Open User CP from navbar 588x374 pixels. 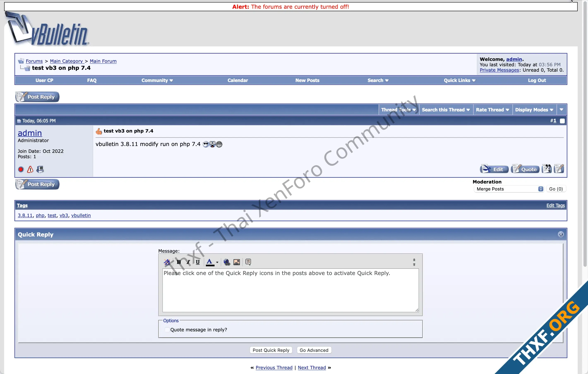click(x=44, y=80)
